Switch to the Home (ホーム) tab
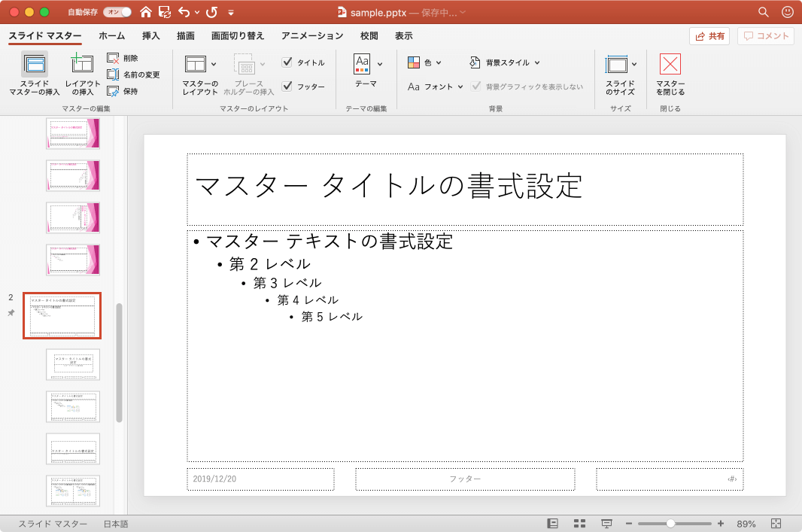802x532 pixels. [x=112, y=35]
